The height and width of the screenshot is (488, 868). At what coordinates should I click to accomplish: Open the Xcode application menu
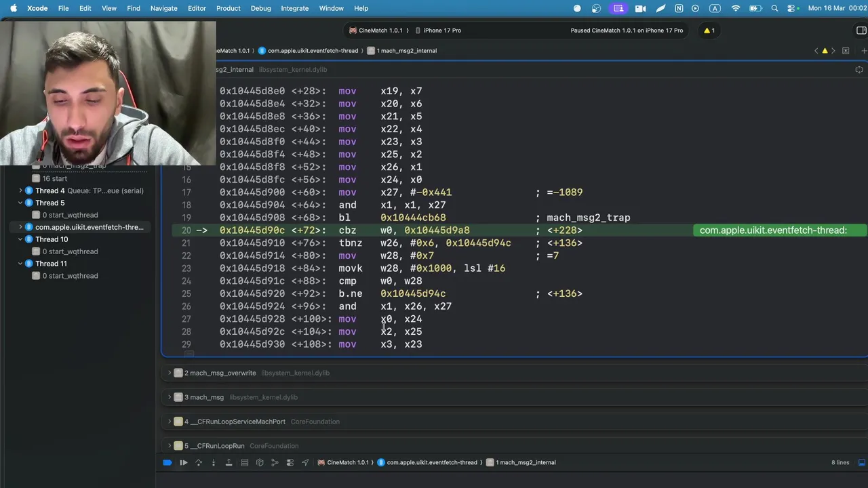pyautogui.click(x=37, y=8)
